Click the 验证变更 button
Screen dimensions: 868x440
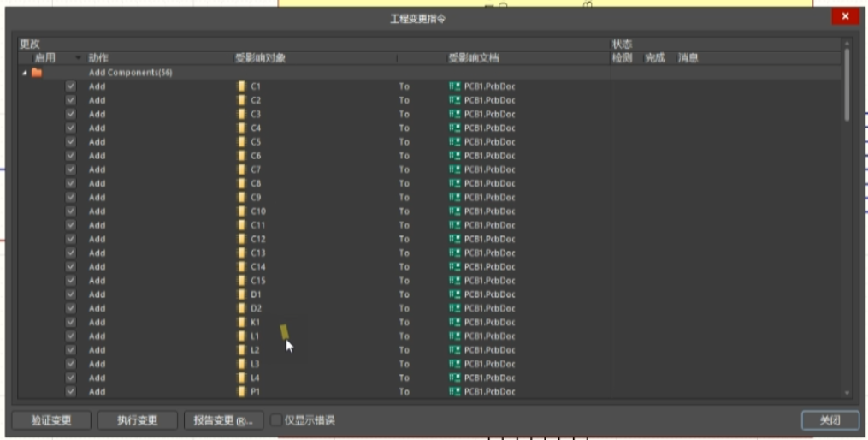click(x=51, y=420)
